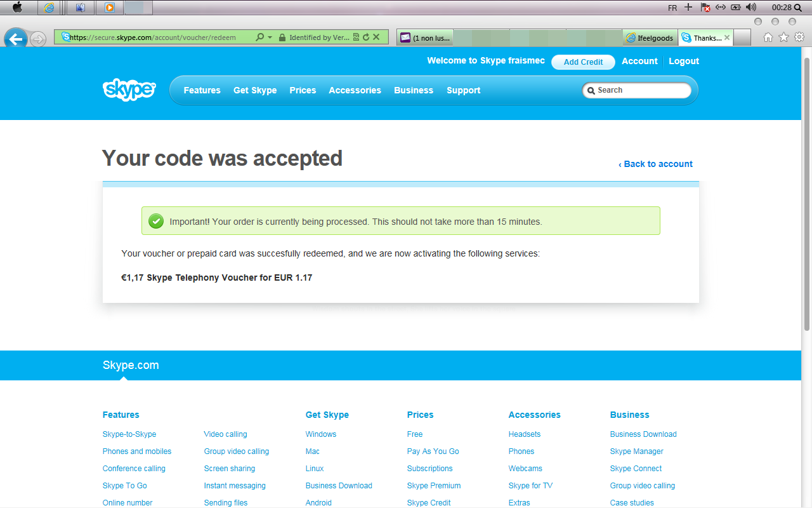Screen dimensions: 812x508
Task: Open the Business menu
Action: click(414, 90)
